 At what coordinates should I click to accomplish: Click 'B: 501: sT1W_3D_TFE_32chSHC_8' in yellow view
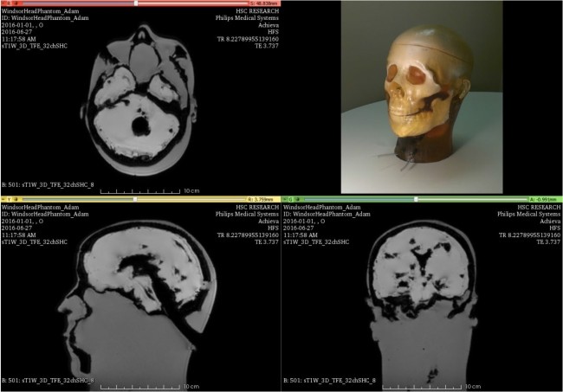[x=48, y=381]
